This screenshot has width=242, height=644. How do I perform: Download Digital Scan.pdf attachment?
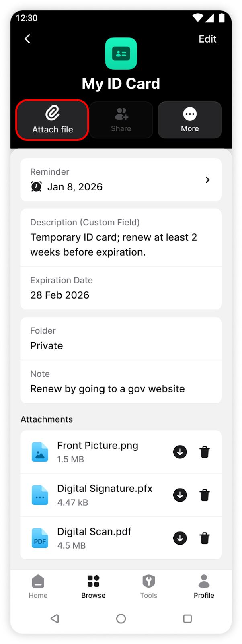tap(180, 538)
